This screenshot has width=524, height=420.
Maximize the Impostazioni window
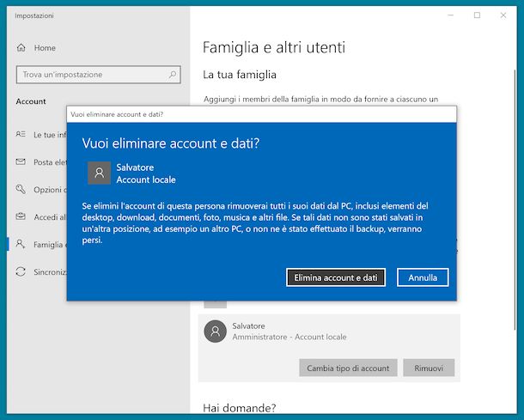(x=477, y=15)
